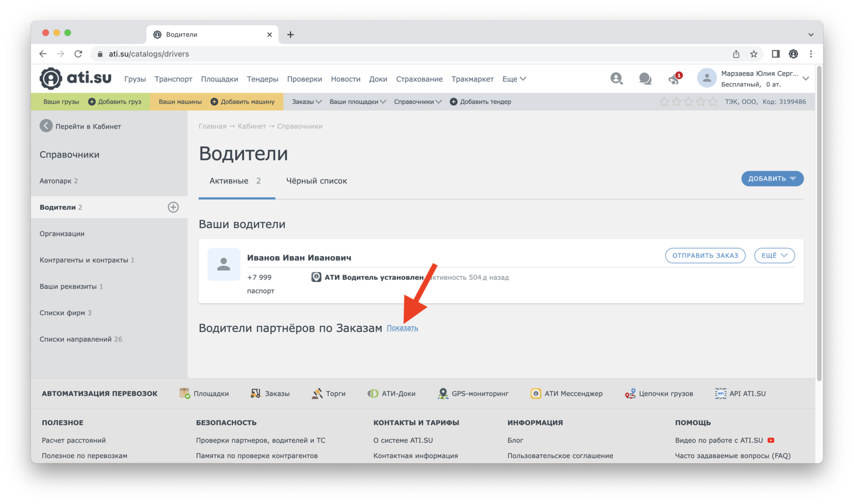Screen dimensions: 854x504
Task: Click the АТИ Водитель app icon
Action: (316, 277)
